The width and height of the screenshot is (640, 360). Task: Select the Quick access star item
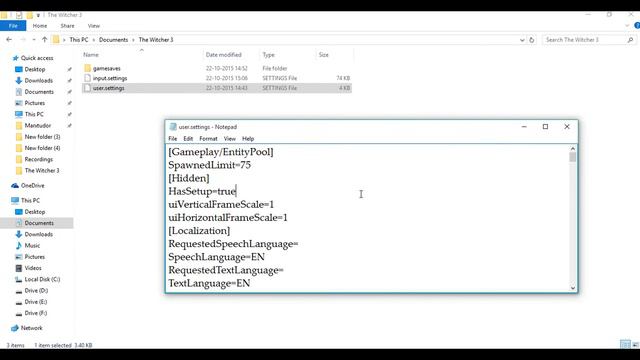[x=33, y=58]
